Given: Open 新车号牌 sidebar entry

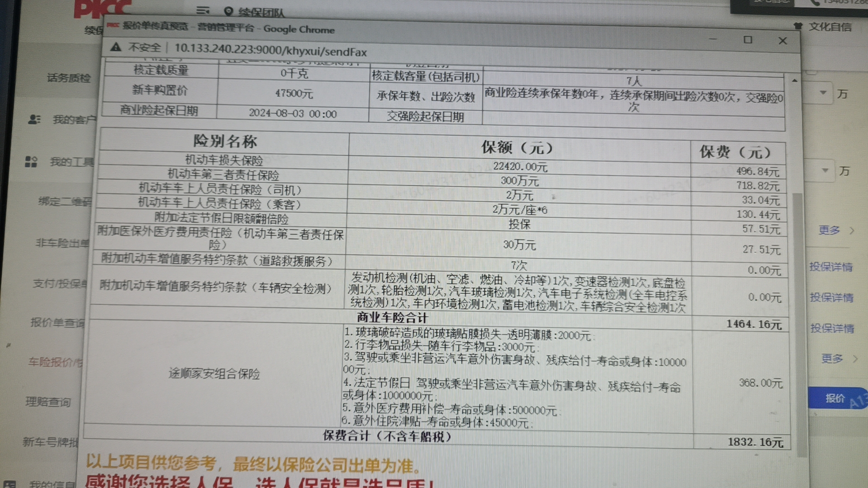Looking at the screenshot, I should (x=50, y=442).
